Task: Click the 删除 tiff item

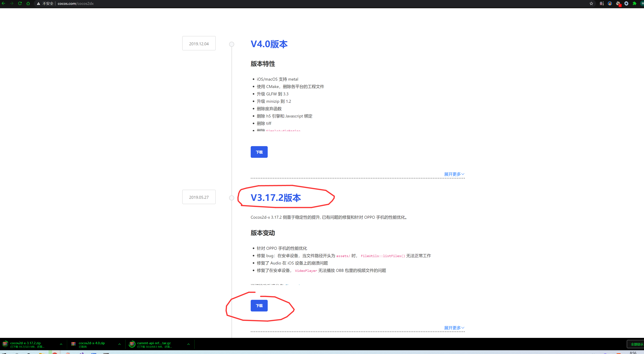Action: pos(264,123)
